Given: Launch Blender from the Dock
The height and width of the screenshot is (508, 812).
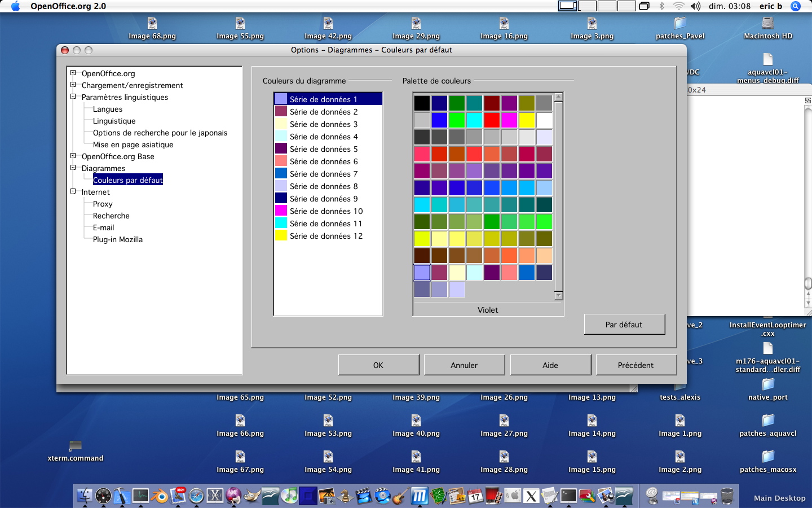Looking at the screenshot, I should pos(159,496).
